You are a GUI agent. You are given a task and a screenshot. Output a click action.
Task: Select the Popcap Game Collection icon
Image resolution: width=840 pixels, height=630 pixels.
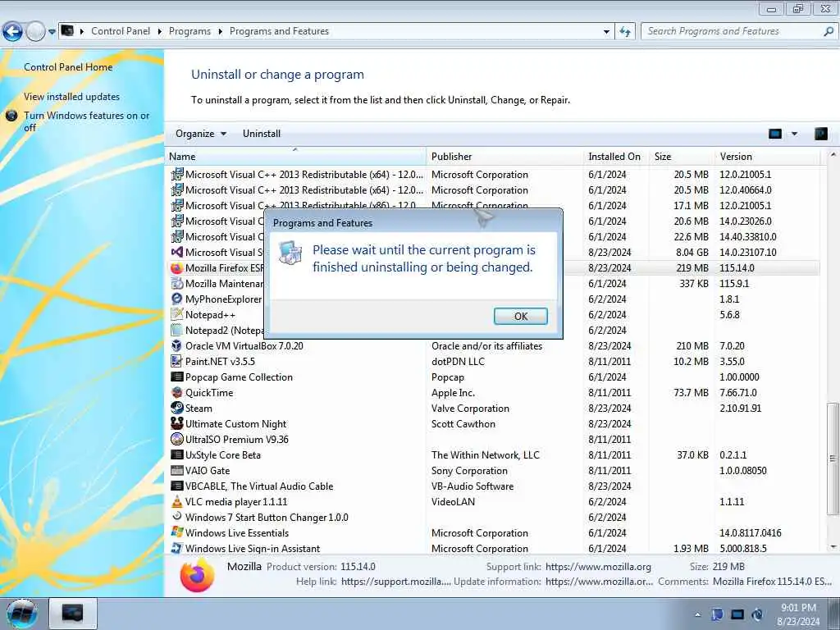(x=177, y=377)
